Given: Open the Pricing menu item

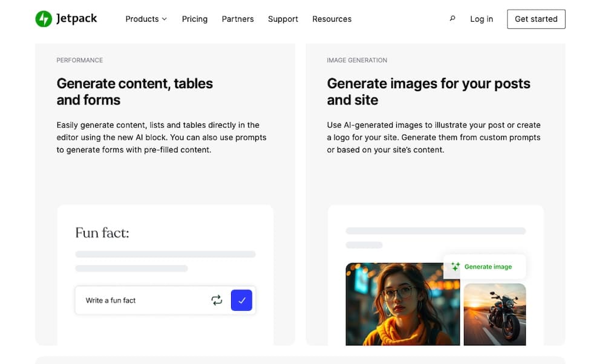Looking at the screenshot, I should point(195,19).
